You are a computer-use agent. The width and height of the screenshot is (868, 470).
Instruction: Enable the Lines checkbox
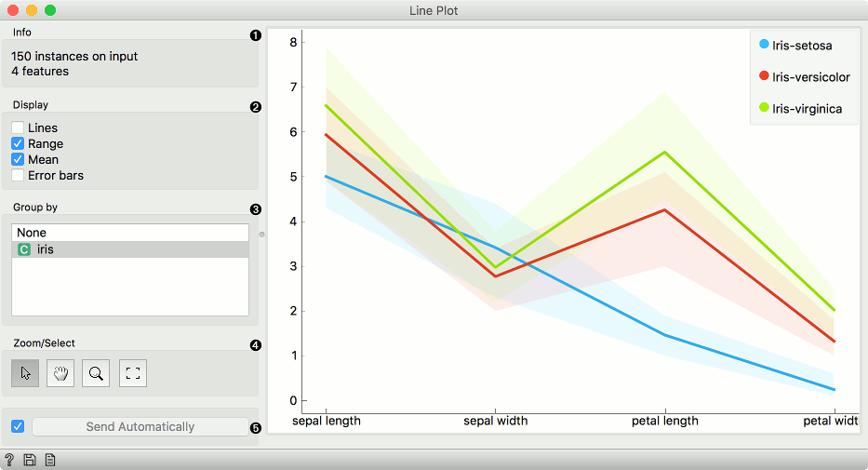point(18,128)
